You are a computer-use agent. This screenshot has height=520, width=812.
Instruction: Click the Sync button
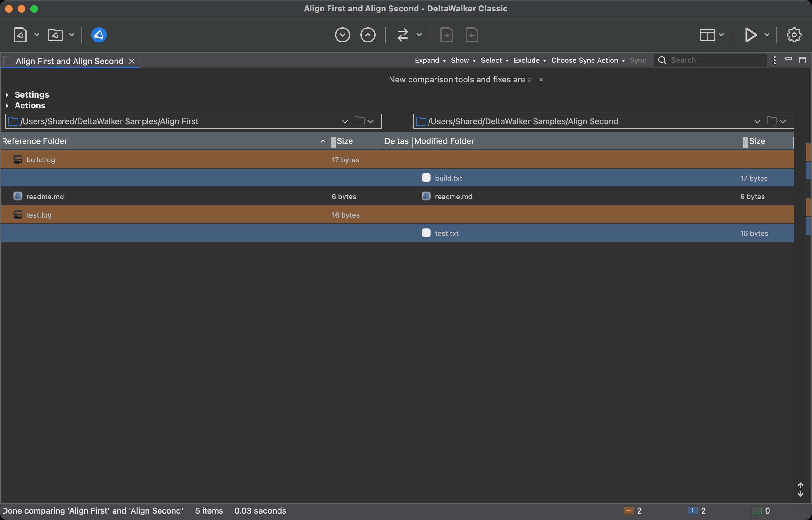pos(638,61)
